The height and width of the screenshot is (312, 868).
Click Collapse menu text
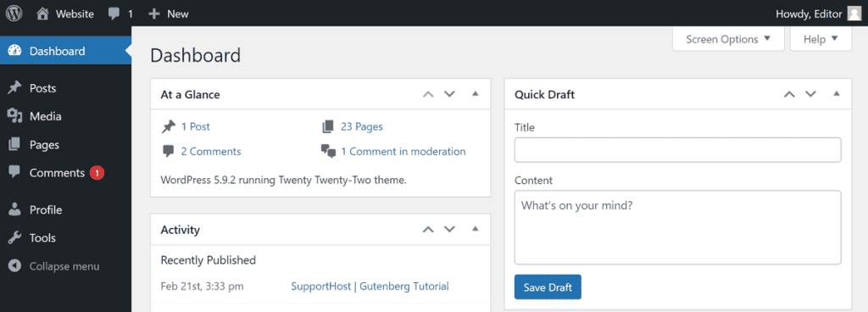[x=64, y=266]
